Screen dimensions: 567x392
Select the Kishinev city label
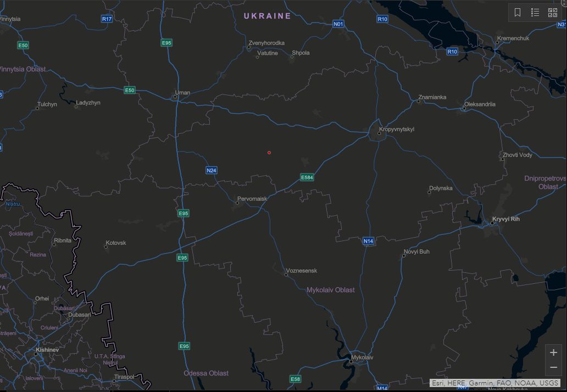tap(47, 350)
